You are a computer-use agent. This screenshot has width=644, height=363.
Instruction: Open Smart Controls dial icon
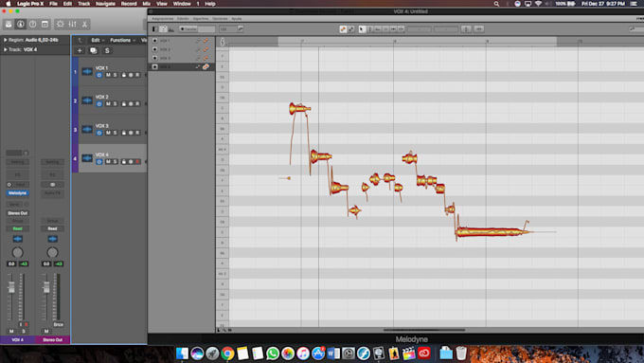pyautogui.click(x=60, y=25)
